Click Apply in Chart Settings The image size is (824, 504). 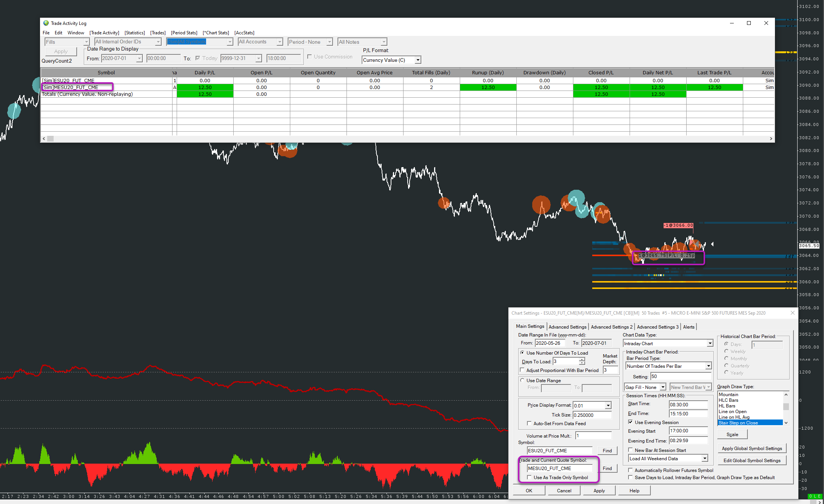(599, 490)
